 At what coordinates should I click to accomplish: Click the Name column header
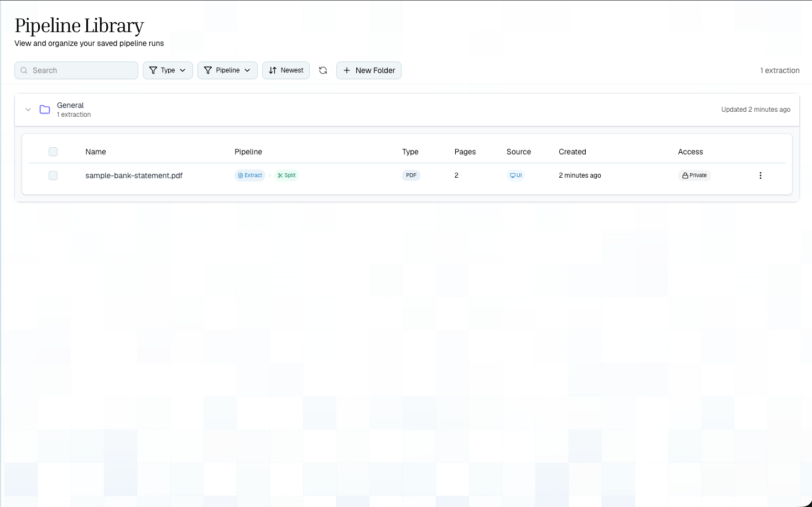coord(96,152)
